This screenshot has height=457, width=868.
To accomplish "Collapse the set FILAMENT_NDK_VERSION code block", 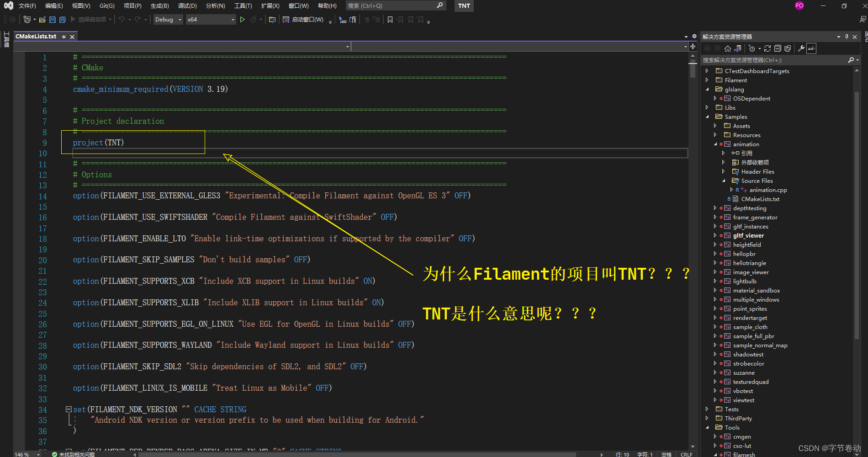I will tap(69, 409).
